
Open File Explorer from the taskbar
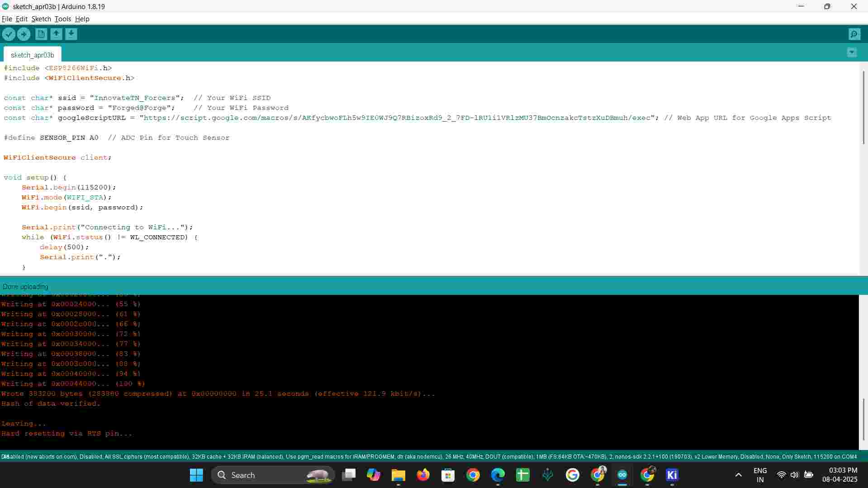[x=398, y=475]
